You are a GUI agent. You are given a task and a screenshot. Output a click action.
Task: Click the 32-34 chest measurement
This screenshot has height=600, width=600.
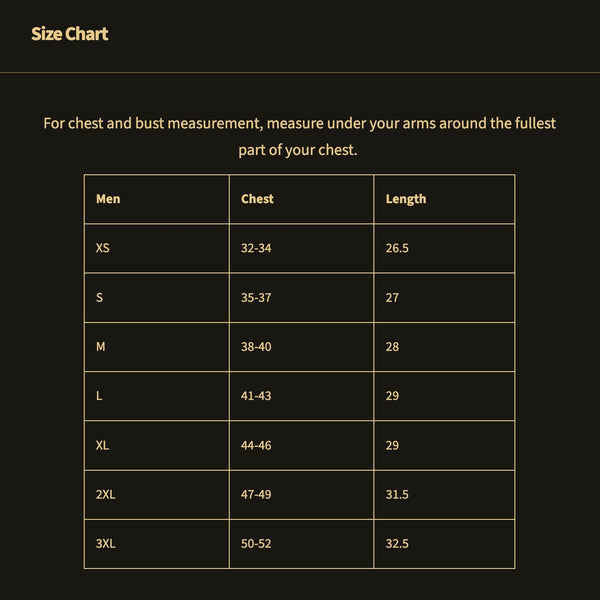coord(256,248)
